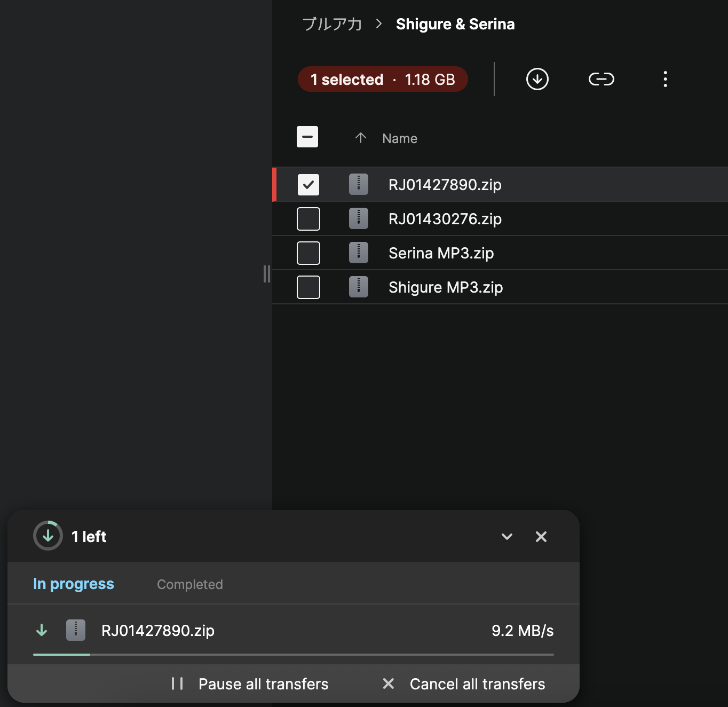Screen dimensions: 728x707
Task: Click the zip icon of Serina MP3.zip
Action: [x=359, y=253]
